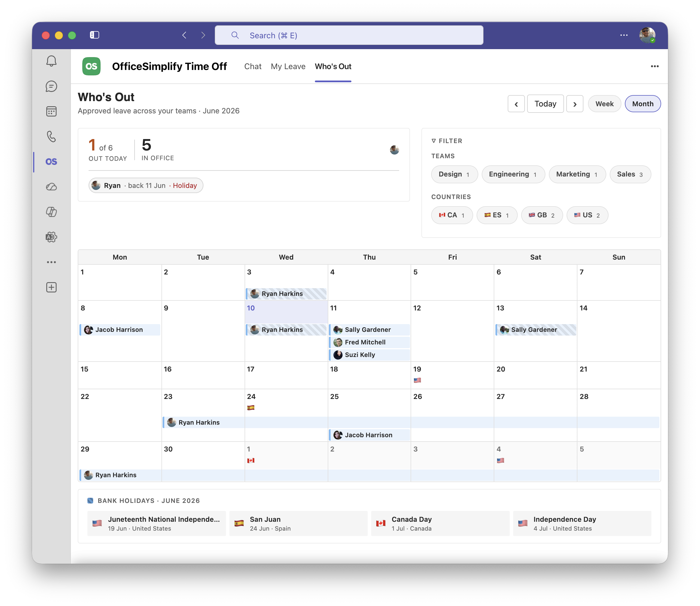Toggle the Sales team filter
Viewport: 700px width, 606px height.
pos(630,174)
